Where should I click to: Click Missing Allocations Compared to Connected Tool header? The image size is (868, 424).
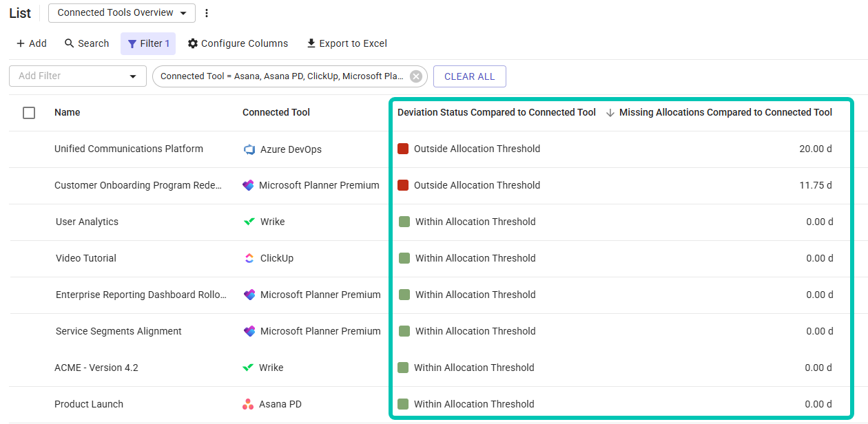(725, 112)
